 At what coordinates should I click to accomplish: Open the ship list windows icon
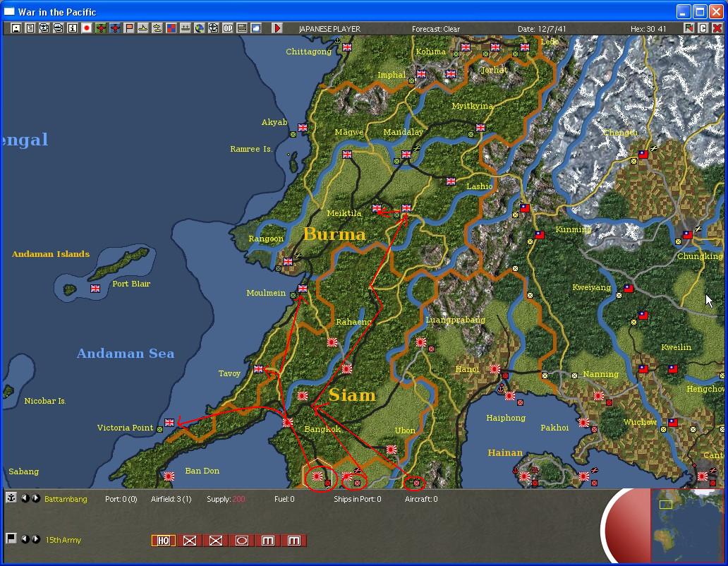click(x=58, y=28)
